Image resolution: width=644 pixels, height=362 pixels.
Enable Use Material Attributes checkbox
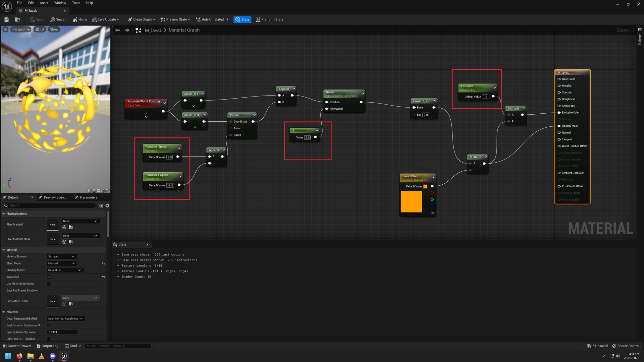click(49, 284)
